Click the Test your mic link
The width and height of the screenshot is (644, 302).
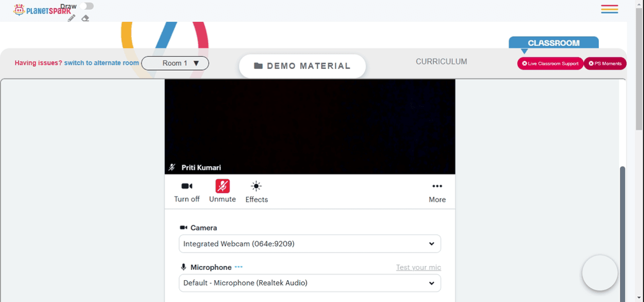coord(419,267)
